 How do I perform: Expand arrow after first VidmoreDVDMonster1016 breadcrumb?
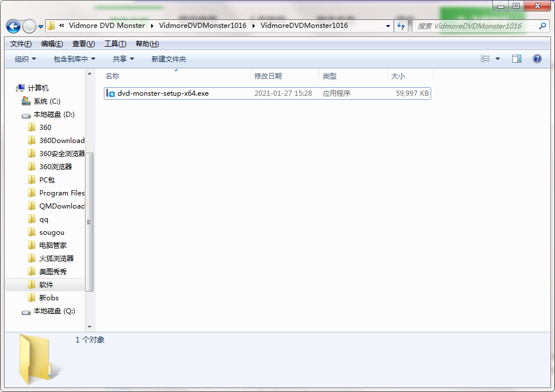[x=254, y=26]
